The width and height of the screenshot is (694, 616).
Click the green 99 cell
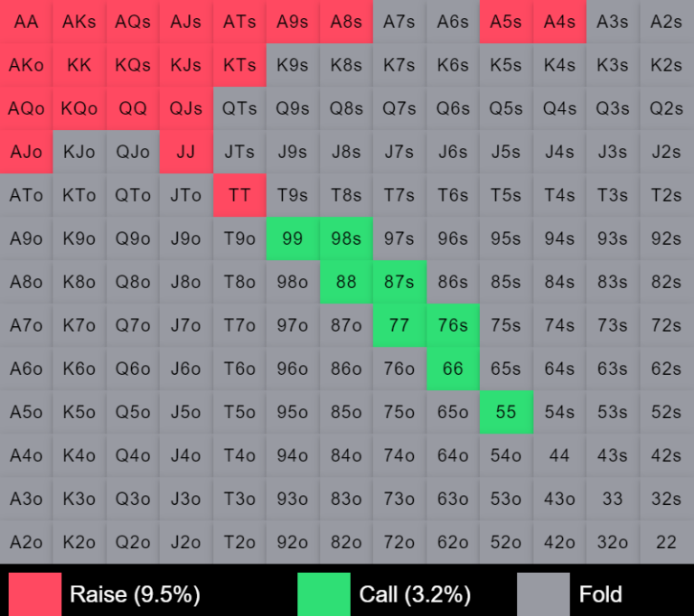pos(293,238)
